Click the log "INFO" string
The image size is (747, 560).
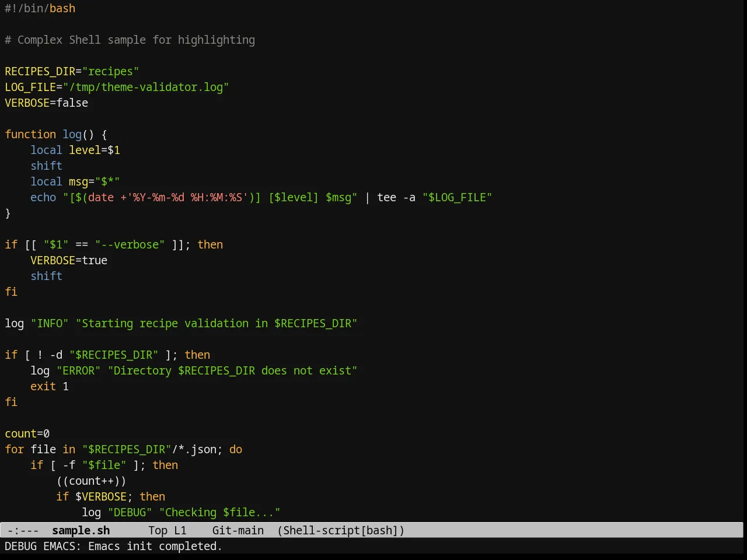50,323
